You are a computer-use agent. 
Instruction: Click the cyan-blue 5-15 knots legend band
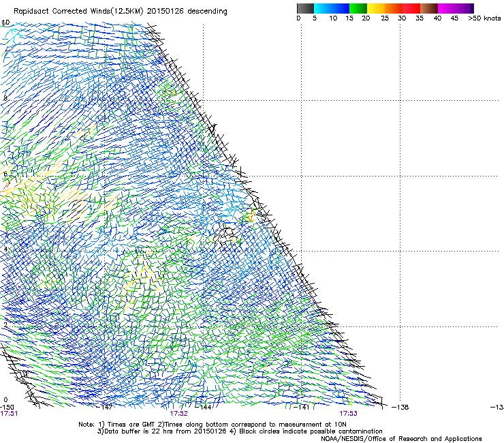pyautogui.click(x=332, y=8)
